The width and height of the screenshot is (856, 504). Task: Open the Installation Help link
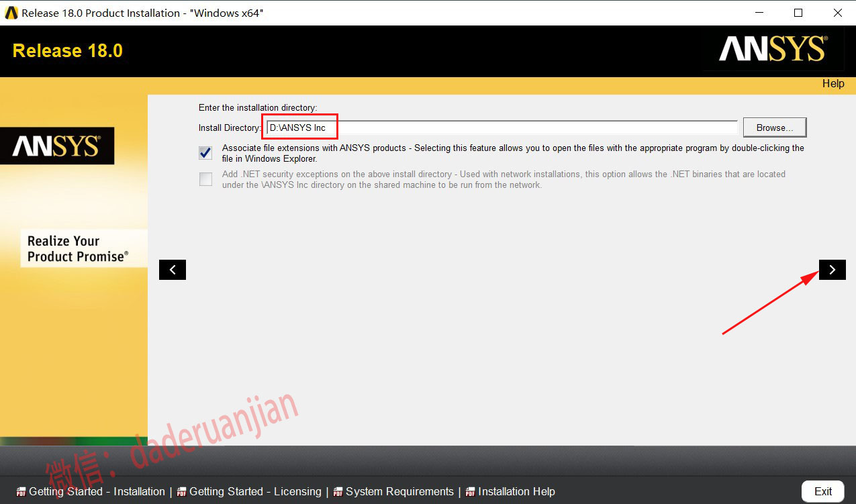[516, 492]
